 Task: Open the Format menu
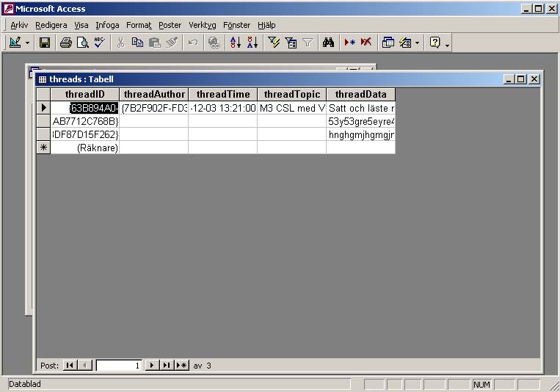tap(139, 25)
